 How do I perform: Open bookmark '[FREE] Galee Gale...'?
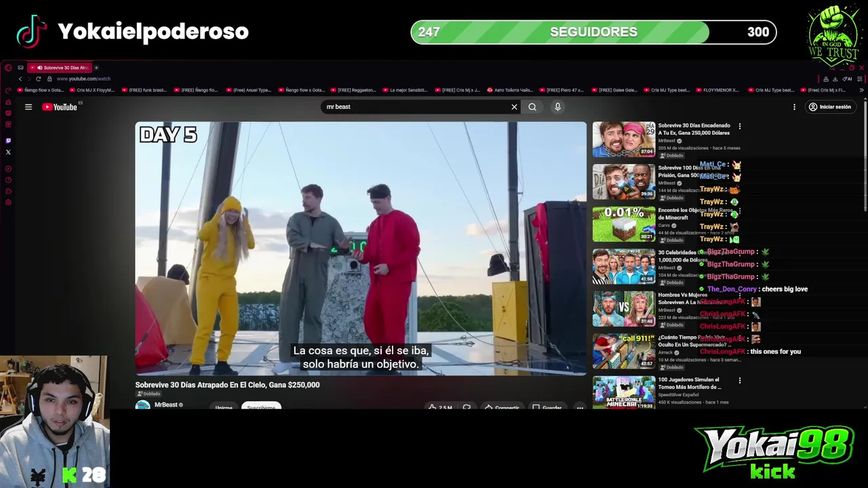tap(614, 90)
